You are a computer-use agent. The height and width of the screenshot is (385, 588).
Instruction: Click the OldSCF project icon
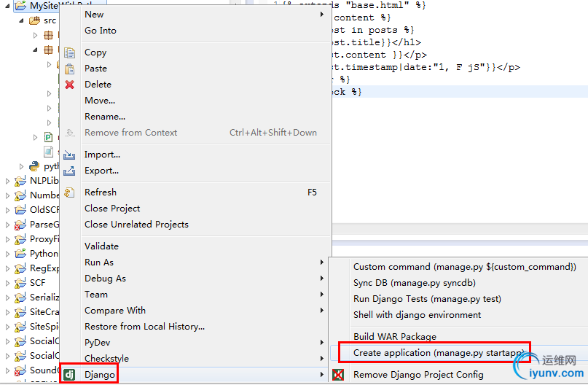pos(20,210)
